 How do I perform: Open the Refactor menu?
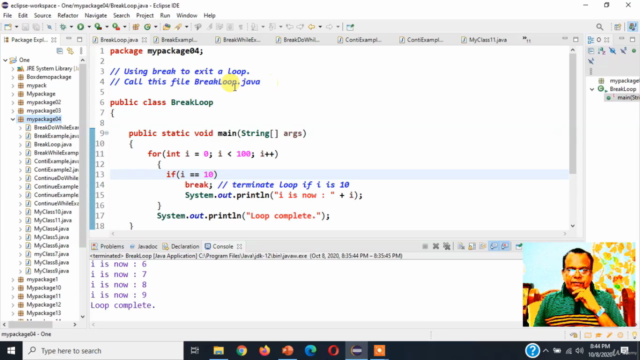(68, 16)
